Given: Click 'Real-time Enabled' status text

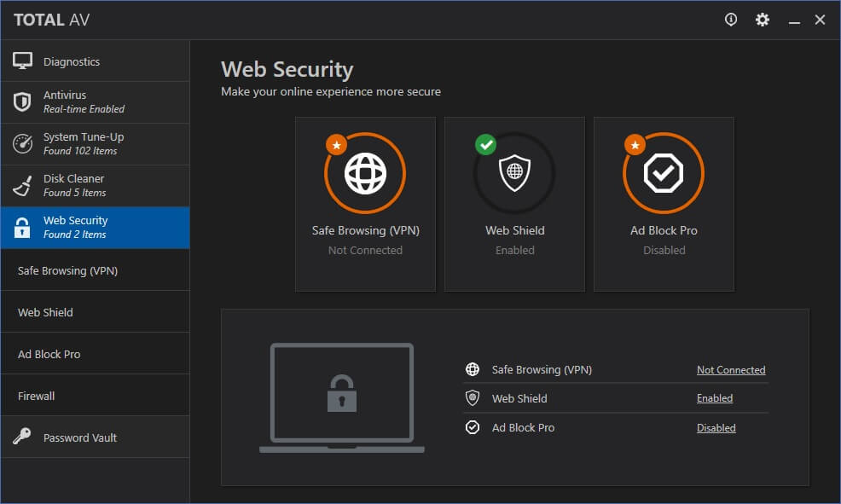Looking at the screenshot, I should point(84,109).
